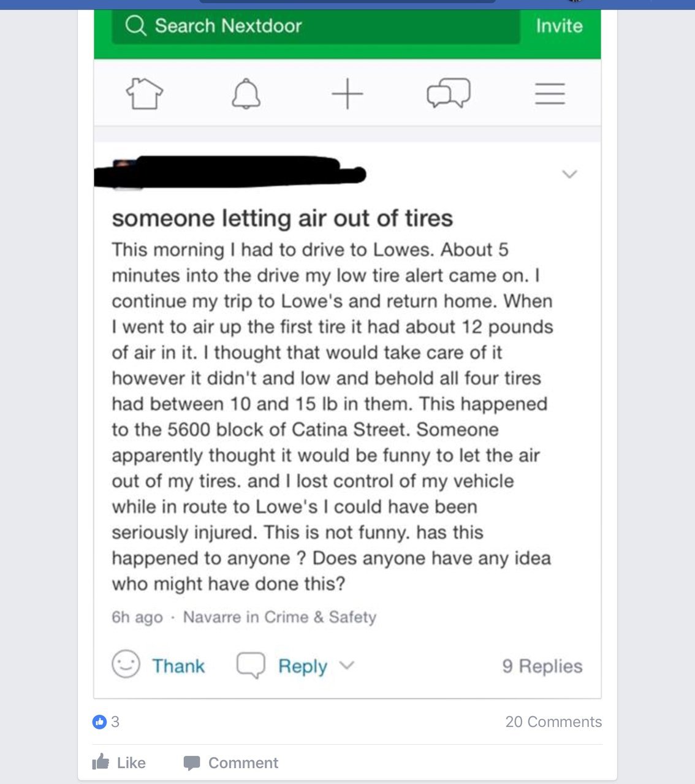Image resolution: width=695 pixels, height=784 pixels.
Task: Tap the plus icon to create post
Action: point(347,94)
